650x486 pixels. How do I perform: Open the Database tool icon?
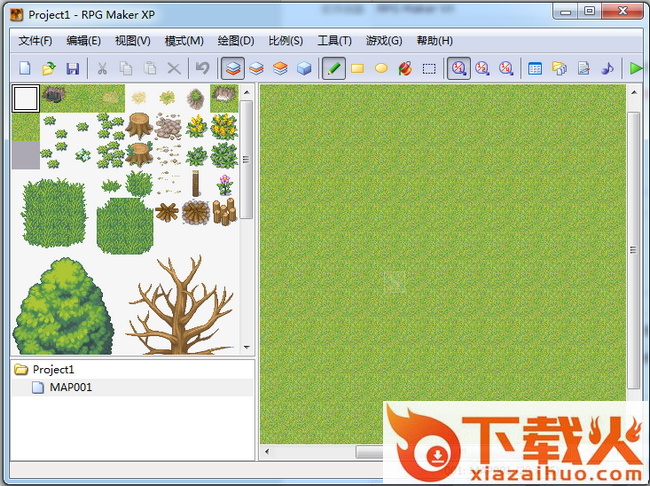tap(535, 68)
